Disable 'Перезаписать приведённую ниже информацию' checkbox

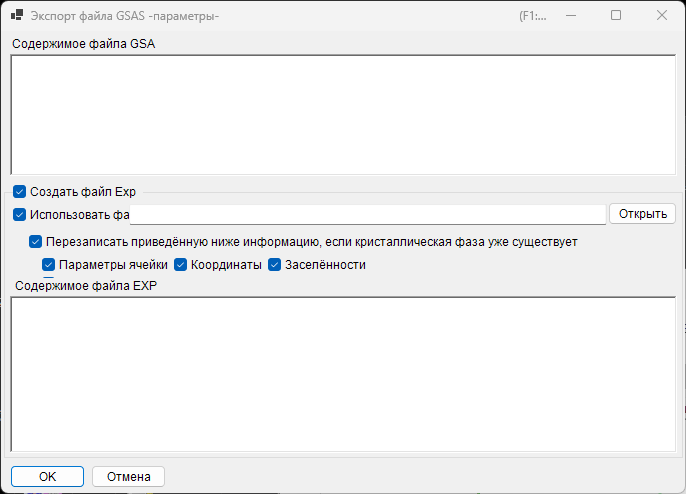[x=35, y=242]
